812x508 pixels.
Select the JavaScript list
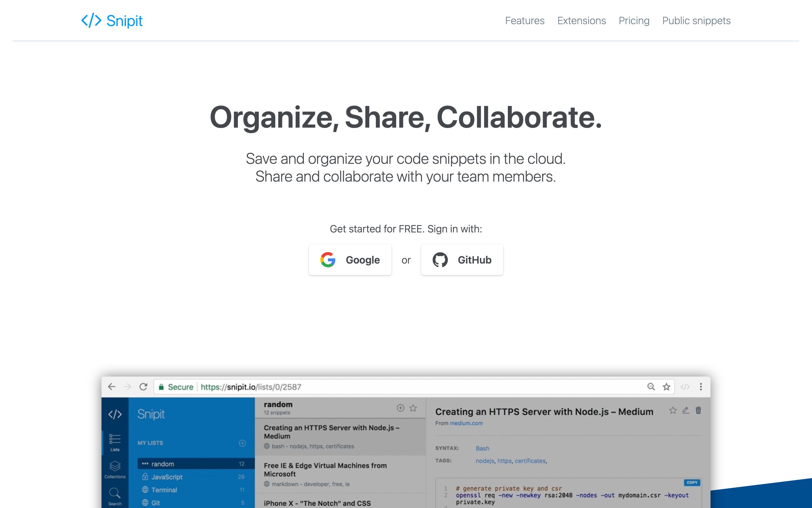pos(196,477)
